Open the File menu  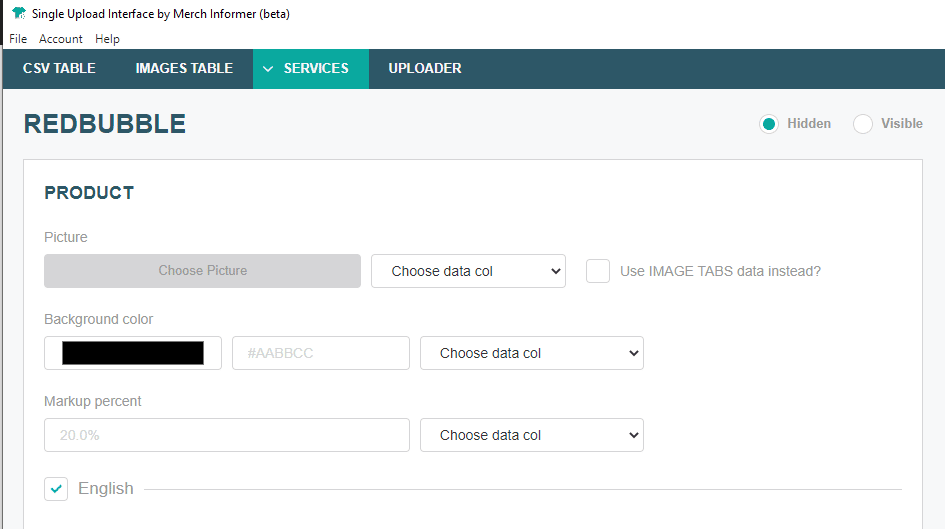18,39
